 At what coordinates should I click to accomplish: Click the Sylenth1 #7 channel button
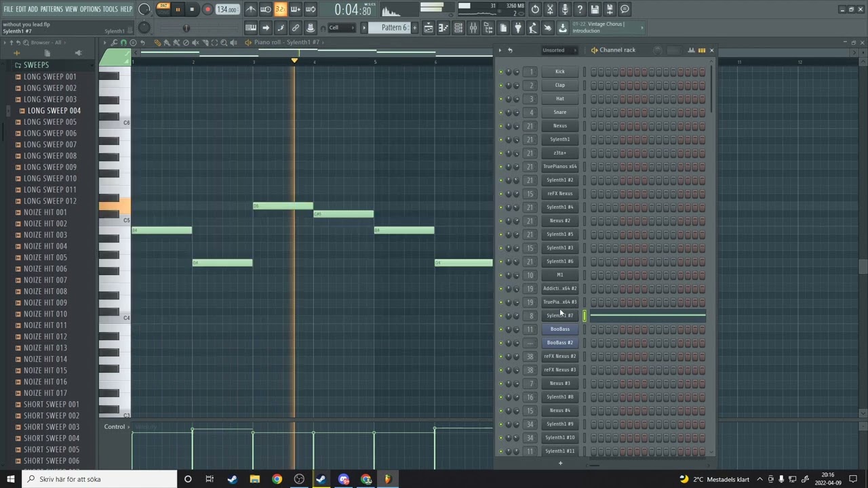(560, 315)
